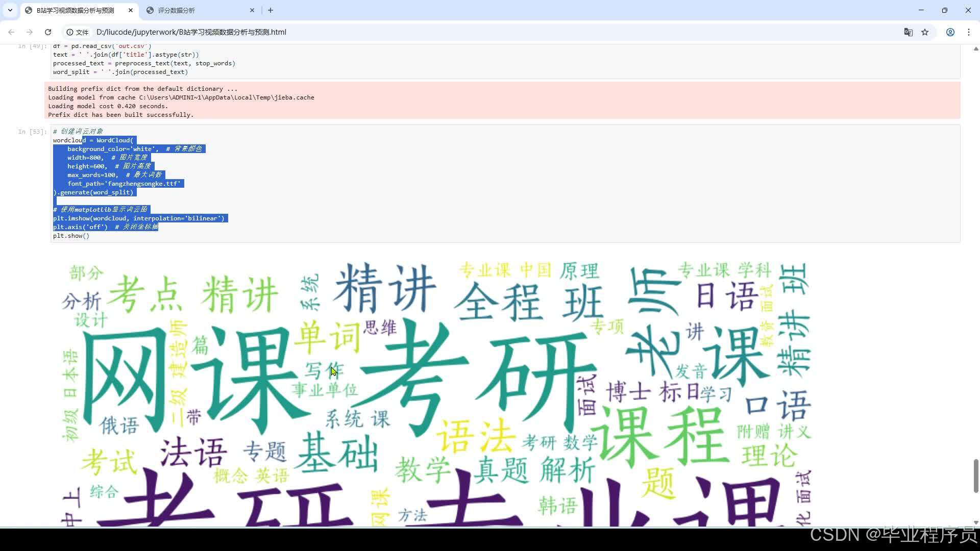The width and height of the screenshot is (980, 551).
Task: Close the 评分数据分析 tab
Action: tap(252, 10)
